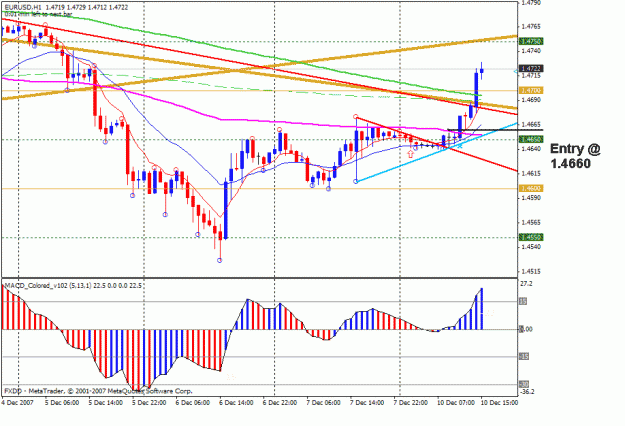Click the 1.4665 price axis label
This screenshot has height=426, width=625.
[531, 124]
